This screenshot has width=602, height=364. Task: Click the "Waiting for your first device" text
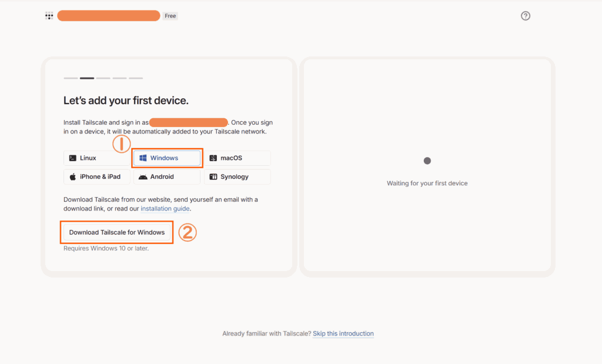point(427,183)
